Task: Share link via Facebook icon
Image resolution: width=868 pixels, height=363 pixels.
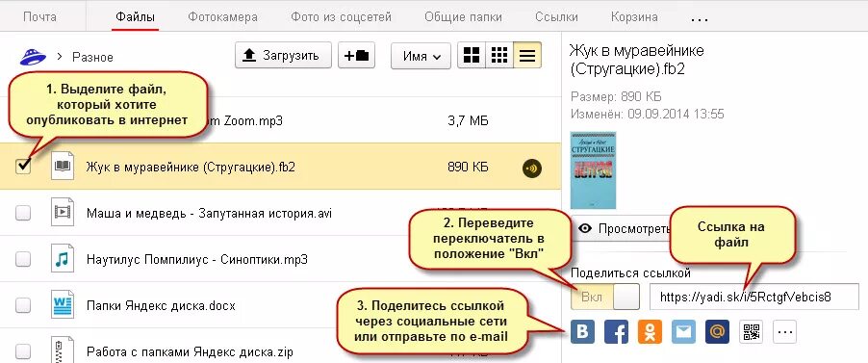Action: [x=616, y=332]
